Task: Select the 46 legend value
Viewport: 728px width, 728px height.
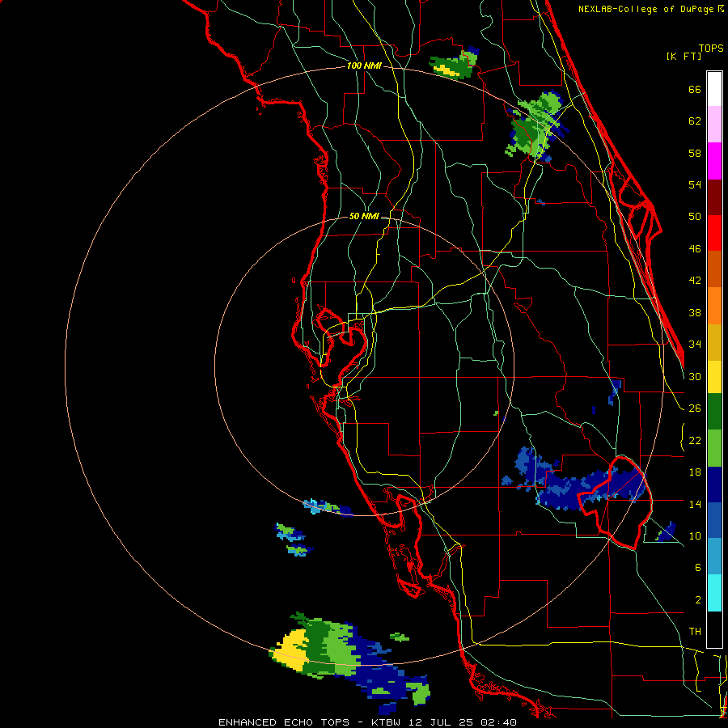Action: pyautogui.click(x=695, y=249)
